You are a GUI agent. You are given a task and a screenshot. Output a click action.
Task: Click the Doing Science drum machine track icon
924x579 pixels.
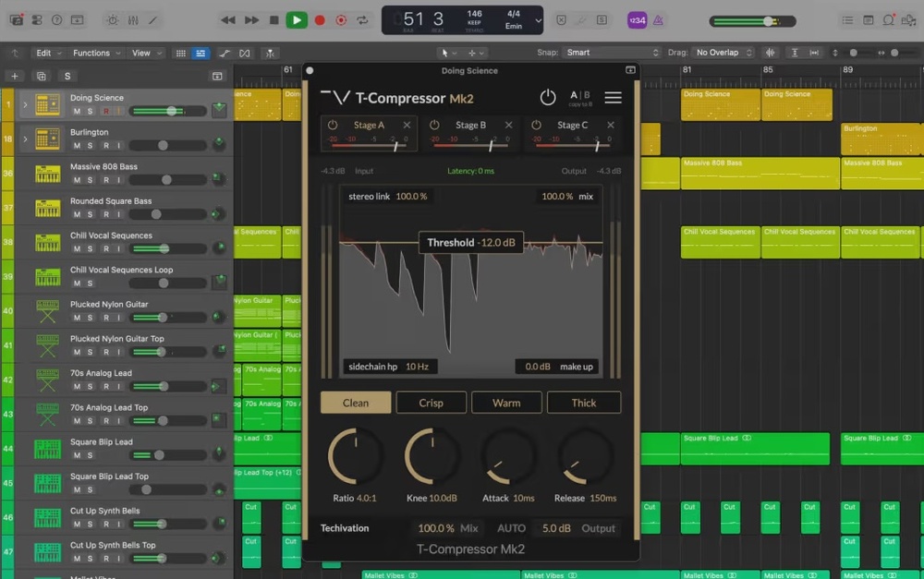(x=47, y=105)
